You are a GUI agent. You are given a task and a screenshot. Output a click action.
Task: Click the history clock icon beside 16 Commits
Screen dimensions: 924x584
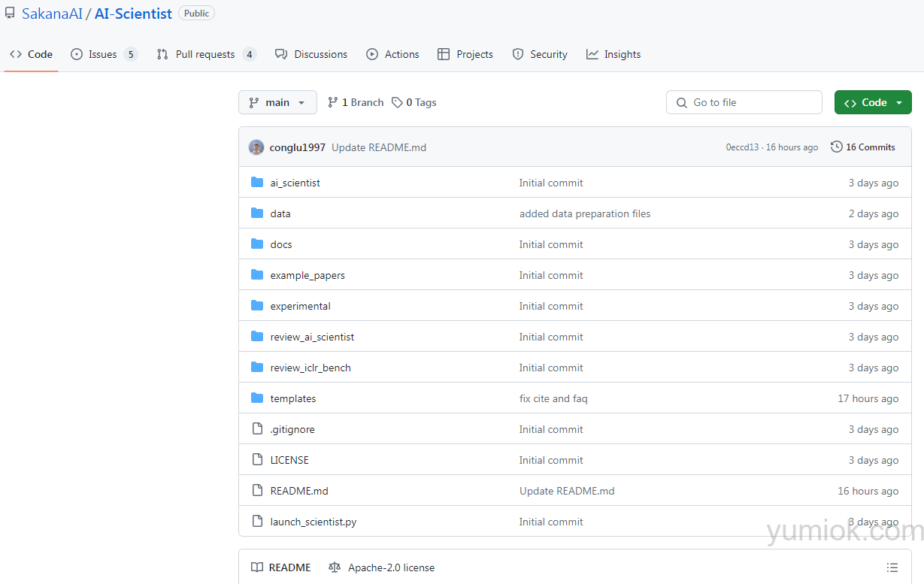click(836, 147)
